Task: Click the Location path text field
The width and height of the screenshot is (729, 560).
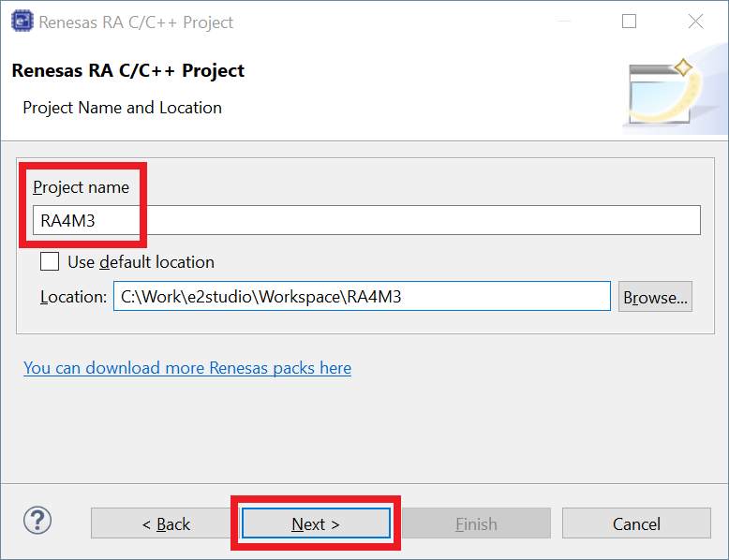Action: (362, 297)
